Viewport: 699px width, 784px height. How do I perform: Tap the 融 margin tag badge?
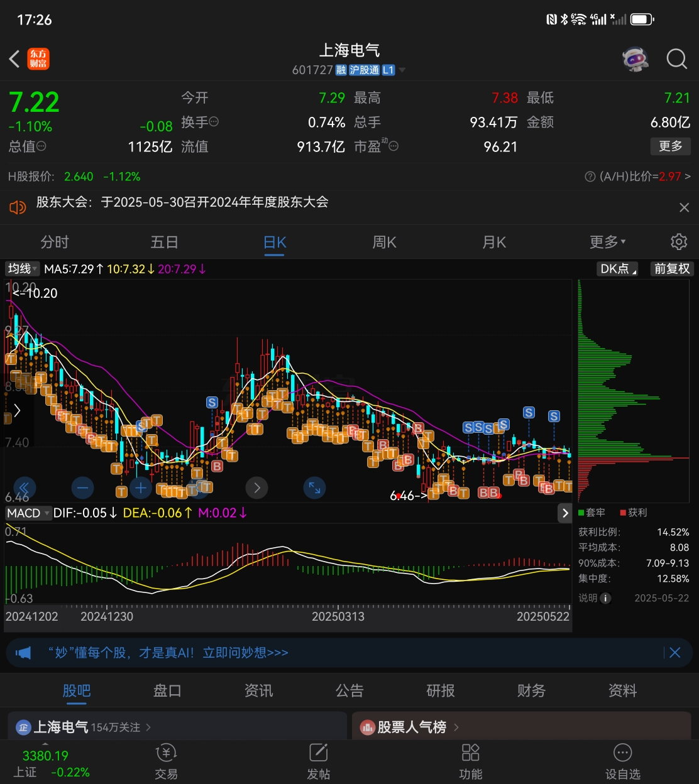point(341,70)
